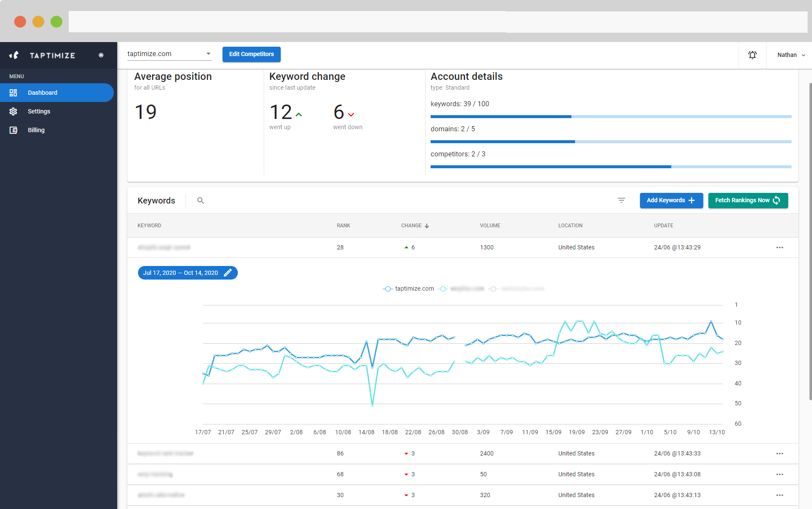Click update time 24/06 @13:43:29

[x=677, y=248]
